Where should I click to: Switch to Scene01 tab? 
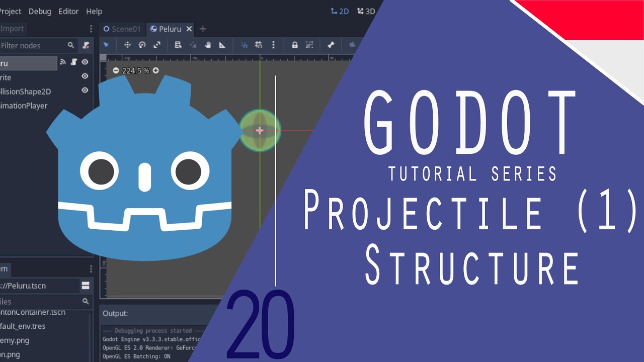pos(122,29)
